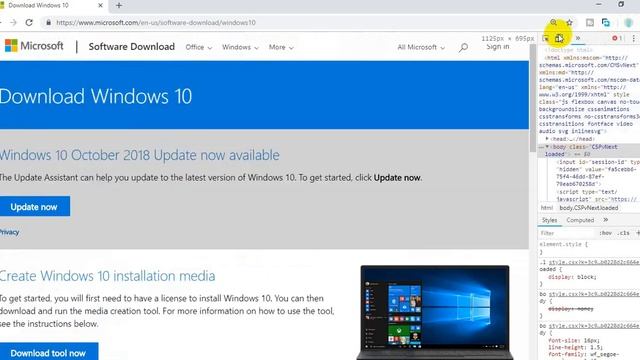640x360 pixels.
Task: Expand the All Microsoft menu
Action: pos(421,47)
